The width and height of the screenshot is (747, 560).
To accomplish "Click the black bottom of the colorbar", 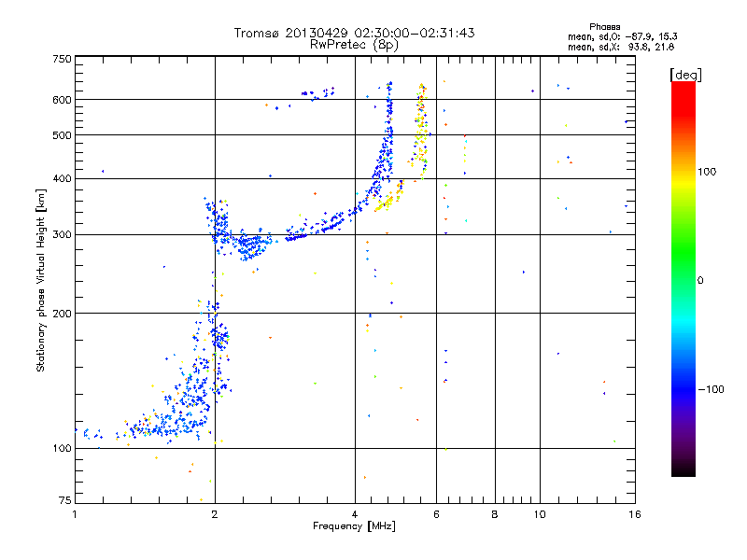I will (x=684, y=469).
